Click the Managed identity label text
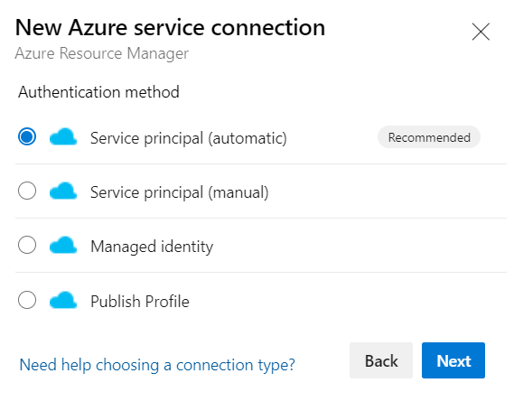 pyautogui.click(x=152, y=247)
